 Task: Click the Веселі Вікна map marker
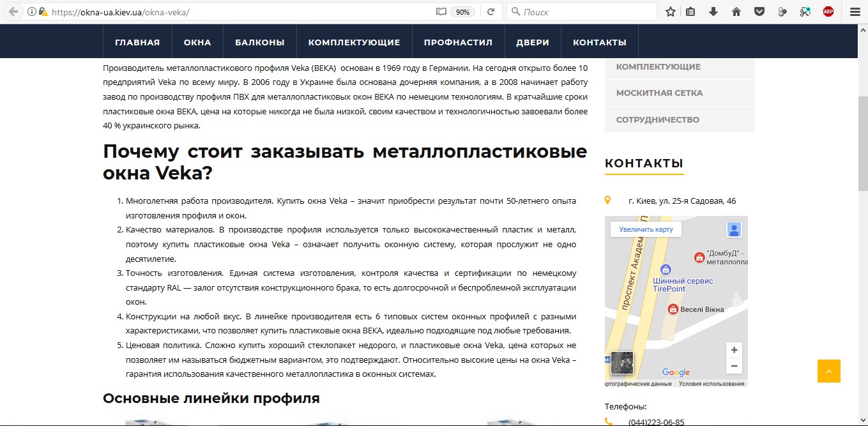(673, 309)
